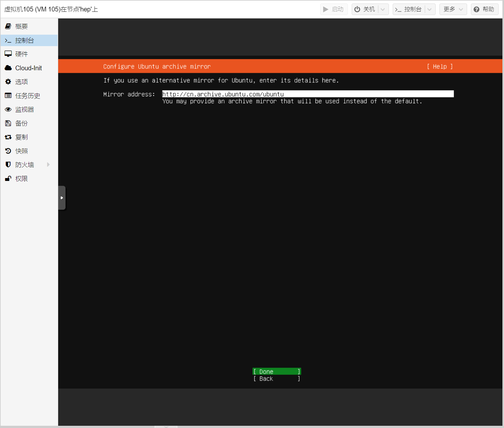Click the book icon beside 概要
Viewport: 504px width, 428px height.
[x=8, y=26]
